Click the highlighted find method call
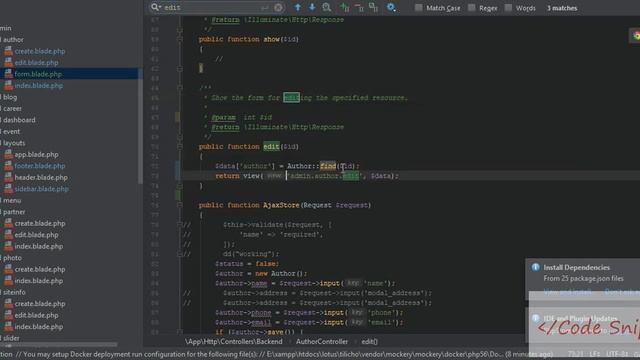This screenshot has height=360, width=640. 328,166
